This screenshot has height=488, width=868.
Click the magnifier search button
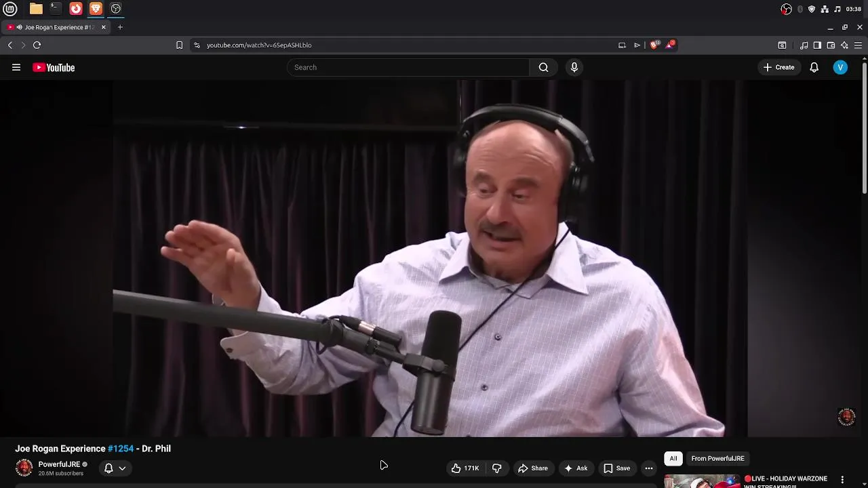click(543, 67)
